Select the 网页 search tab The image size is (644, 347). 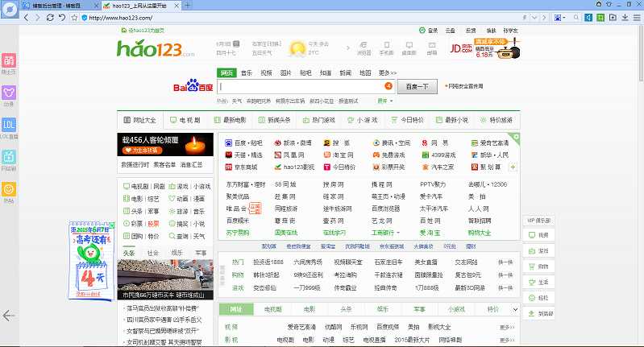click(226, 73)
